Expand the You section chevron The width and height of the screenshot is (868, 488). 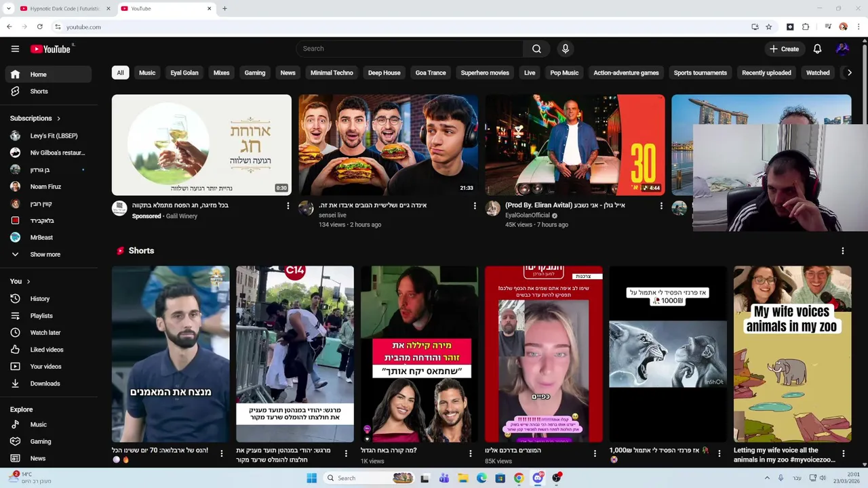click(x=28, y=281)
